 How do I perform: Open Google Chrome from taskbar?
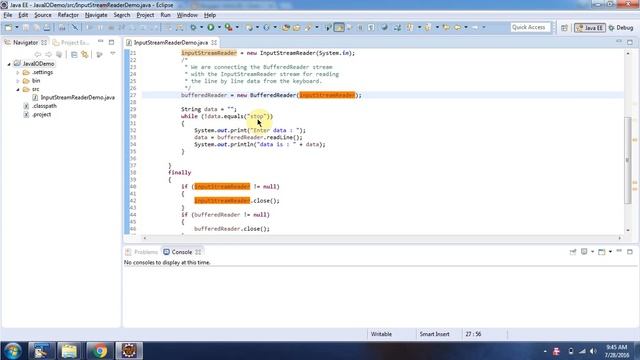click(99, 351)
